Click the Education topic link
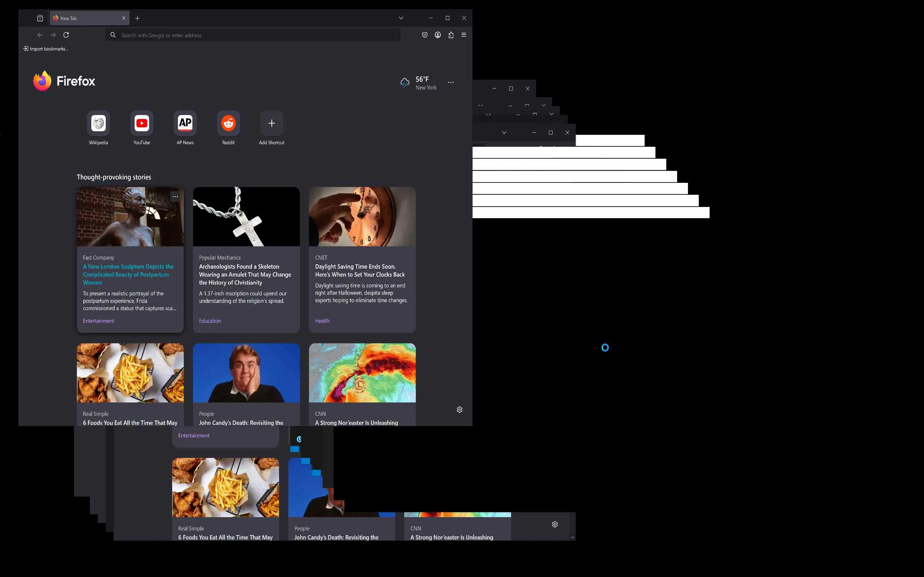 click(x=210, y=321)
